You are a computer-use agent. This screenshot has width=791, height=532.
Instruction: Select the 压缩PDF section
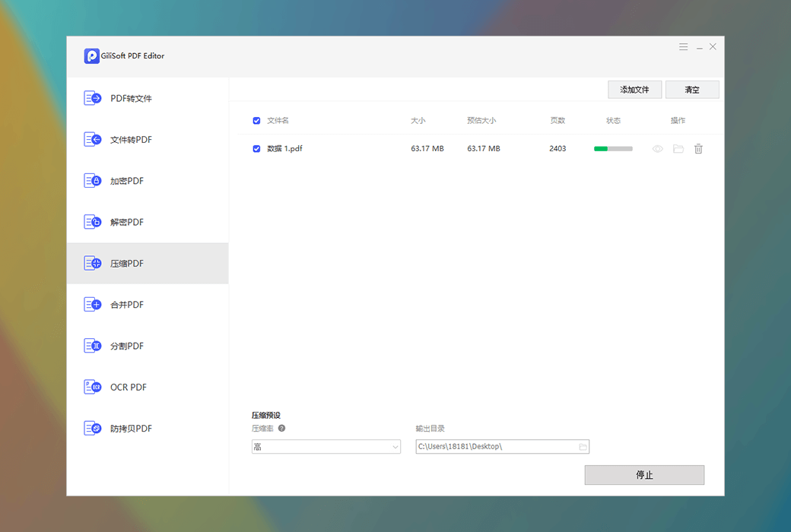click(x=148, y=263)
